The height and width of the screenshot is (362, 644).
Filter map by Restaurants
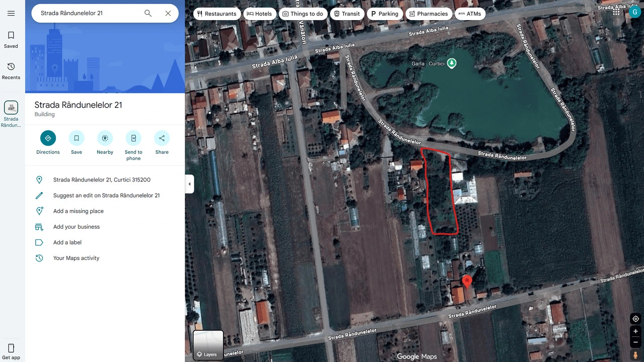point(217,14)
